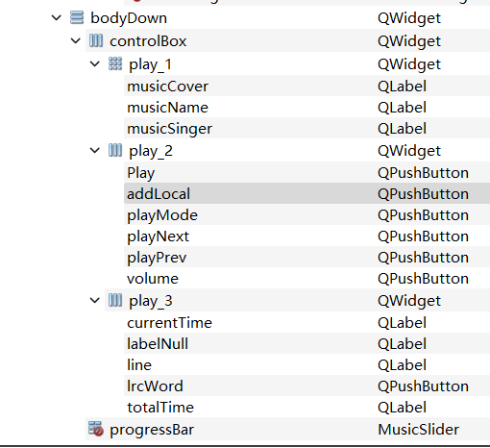Select the bodyDown object name
This screenshot has width=490, height=448.
129,18
